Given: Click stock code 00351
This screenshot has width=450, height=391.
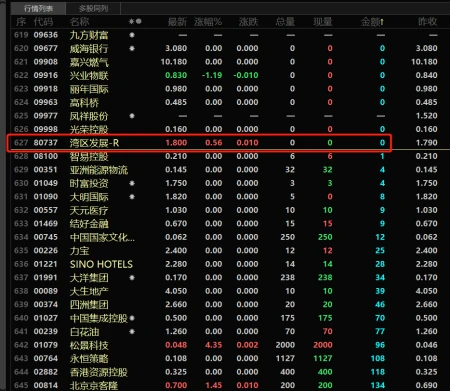Looking at the screenshot, I should pyautogui.click(x=46, y=170).
